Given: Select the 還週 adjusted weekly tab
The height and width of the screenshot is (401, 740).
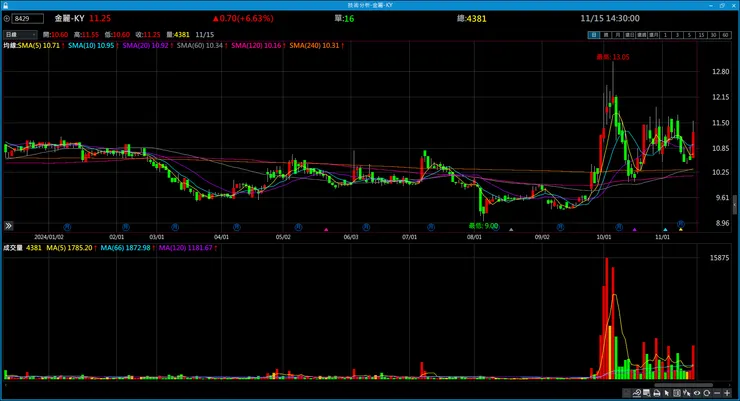Looking at the screenshot, I should (641, 35).
